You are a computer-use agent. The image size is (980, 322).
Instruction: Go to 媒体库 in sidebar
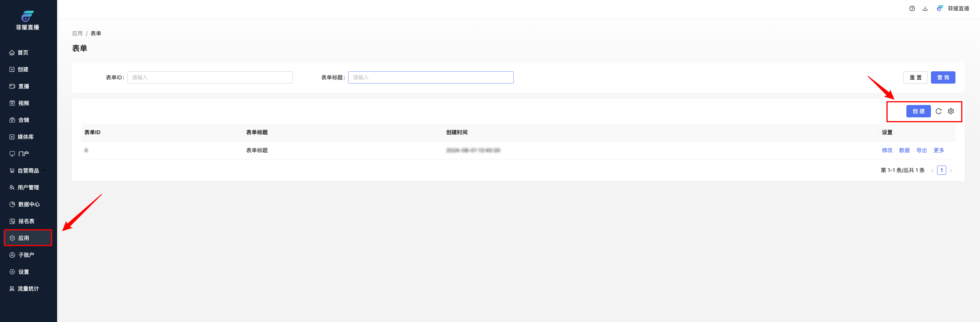tap(25, 137)
